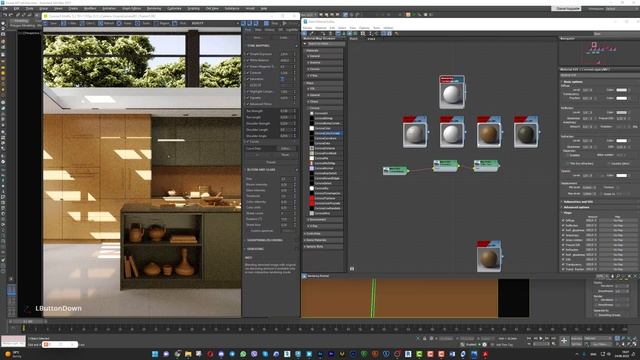This screenshot has height=360, width=640.
Task: Go to the start frame
Action: click(x=529, y=338)
